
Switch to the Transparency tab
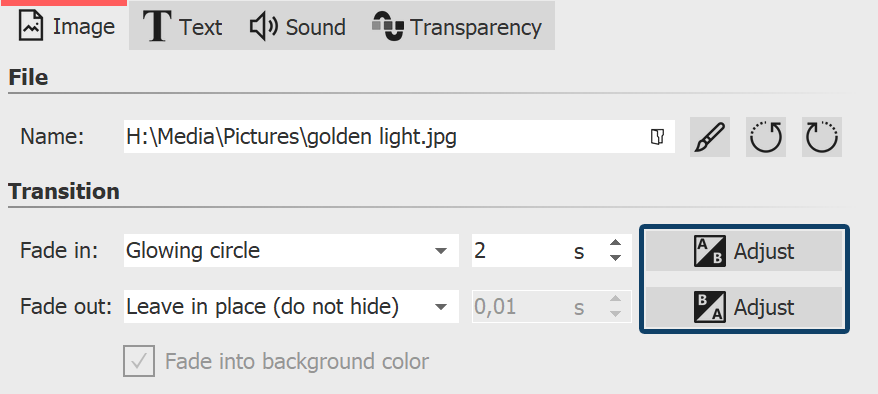coord(457,26)
